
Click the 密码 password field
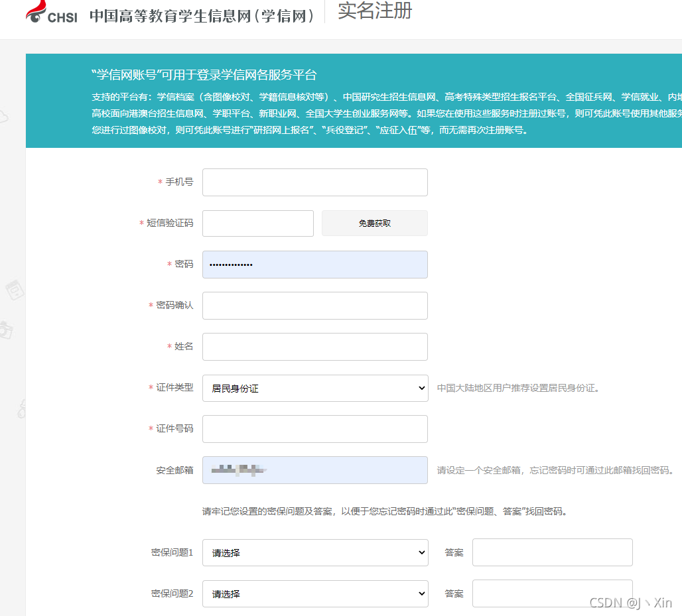click(x=315, y=265)
